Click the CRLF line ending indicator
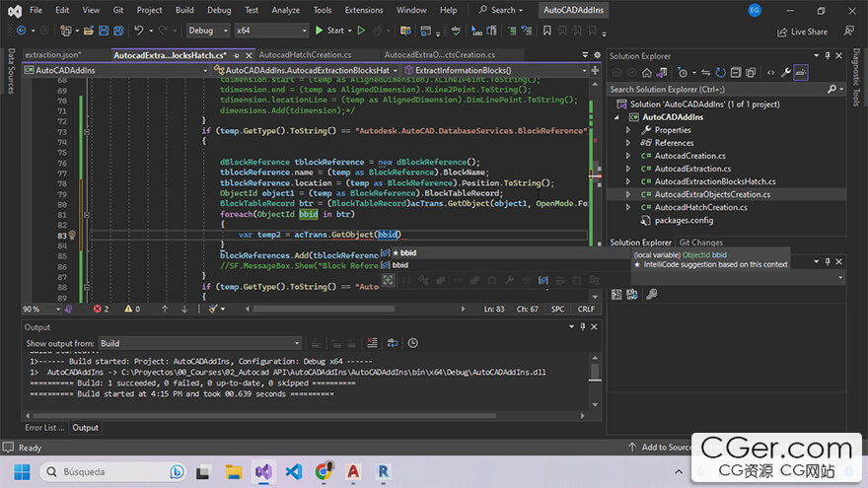 point(586,310)
